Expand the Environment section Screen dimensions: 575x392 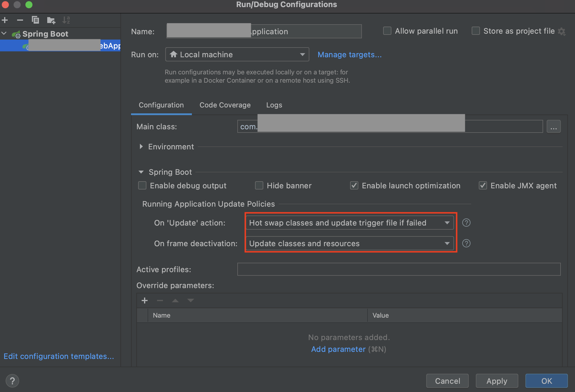click(141, 147)
